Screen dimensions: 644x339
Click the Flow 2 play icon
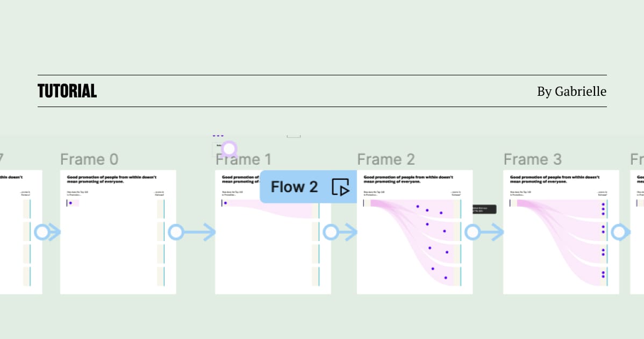[340, 187]
